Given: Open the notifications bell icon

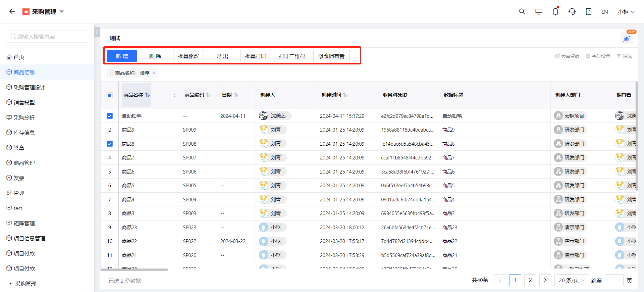Looking at the screenshot, I should pos(555,11).
